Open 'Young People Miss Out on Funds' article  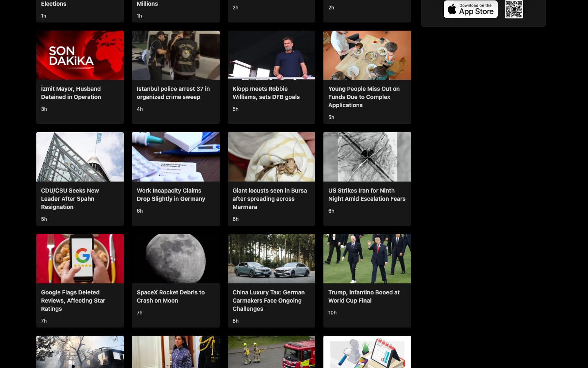point(364,97)
